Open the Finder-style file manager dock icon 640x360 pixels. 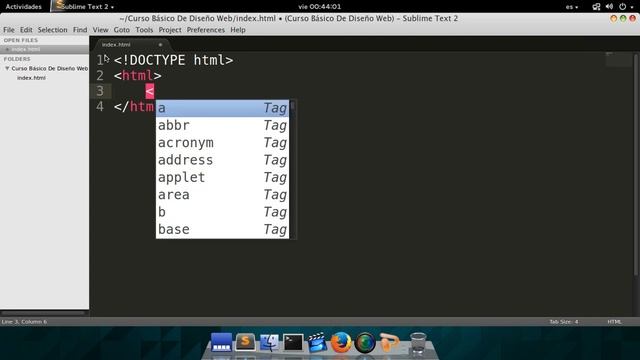click(x=269, y=342)
